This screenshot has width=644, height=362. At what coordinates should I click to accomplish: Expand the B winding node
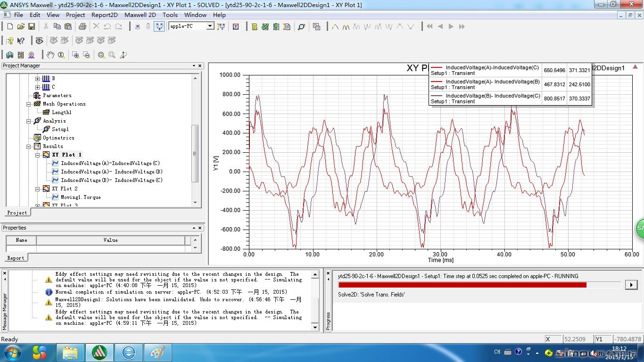pos(38,78)
